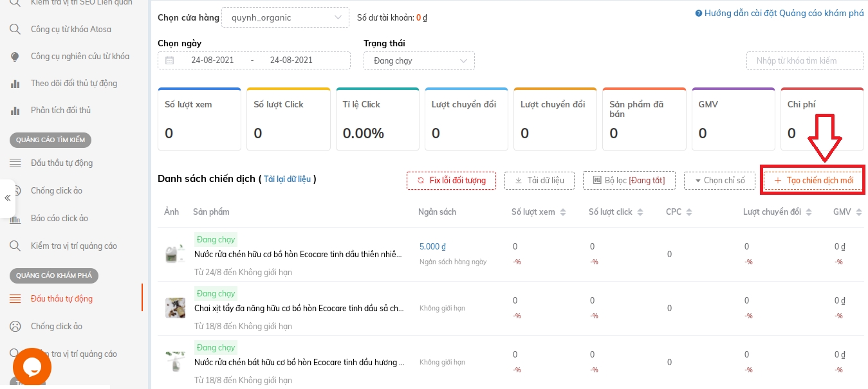Click the keyword search input field
Image resolution: width=868 pixels, height=389 pixels.
tap(805, 61)
